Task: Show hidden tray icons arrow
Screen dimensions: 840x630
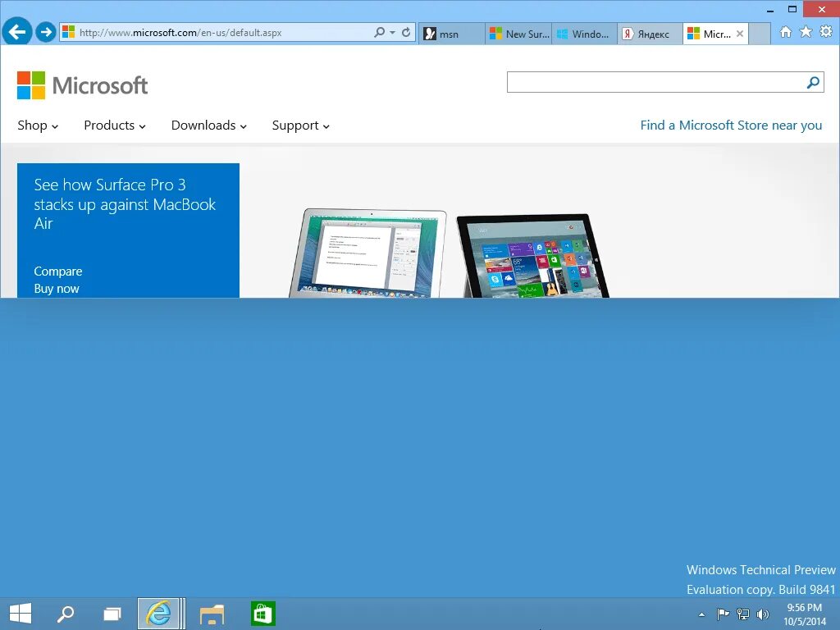Action: tap(702, 614)
